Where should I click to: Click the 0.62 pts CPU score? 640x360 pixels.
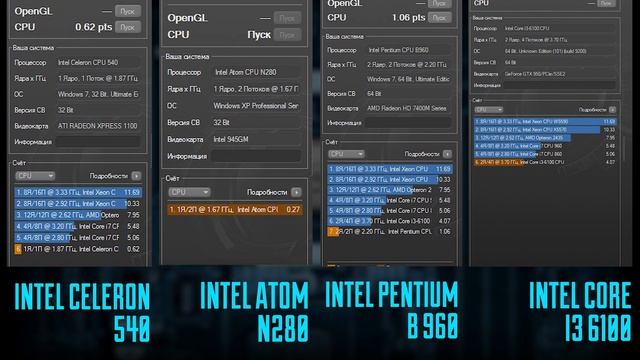pos(93,27)
